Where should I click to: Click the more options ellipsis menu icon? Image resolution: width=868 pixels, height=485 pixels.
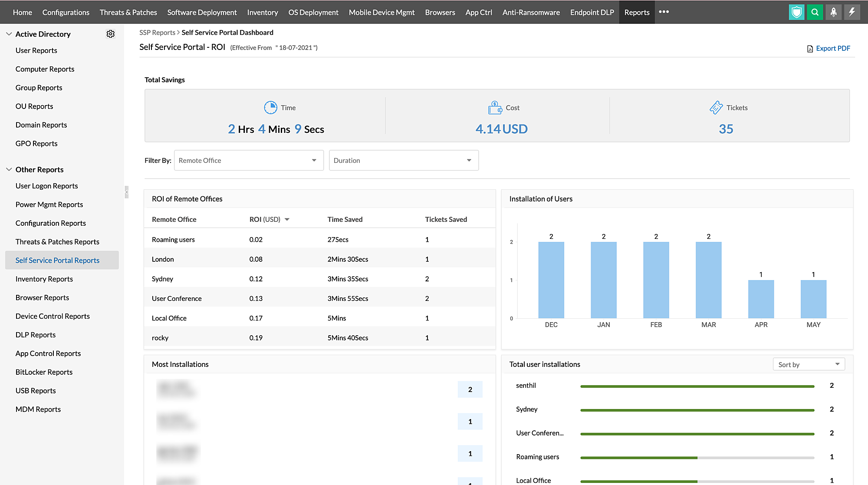click(x=664, y=11)
